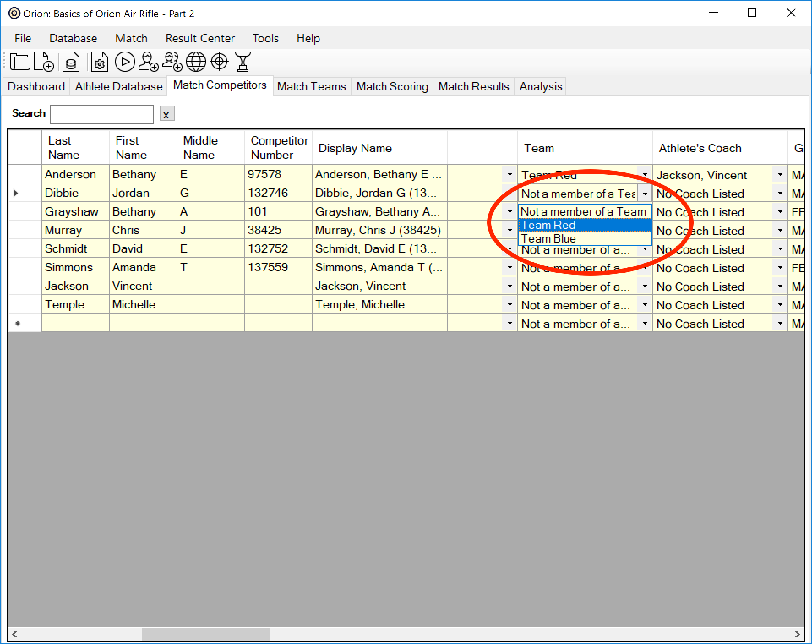Click the database file toolbar icon
This screenshot has width=812, height=644.
(x=71, y=62)
